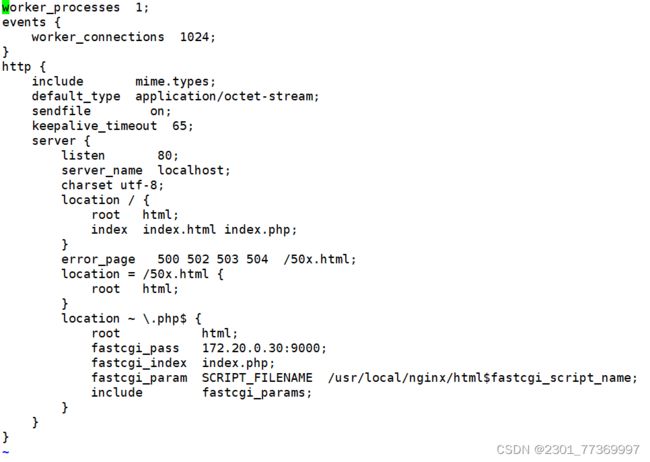Click the worker_processes directive text
Image resolution: width=650 pixels, height=462 pixels.
tap(61, 8)
